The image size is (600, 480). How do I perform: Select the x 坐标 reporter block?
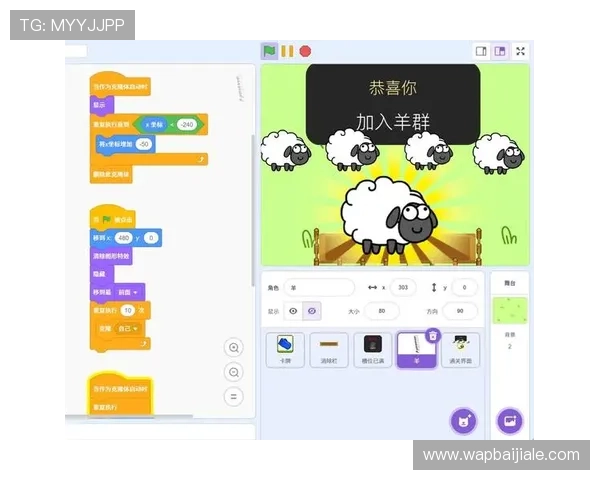(154, 124)
